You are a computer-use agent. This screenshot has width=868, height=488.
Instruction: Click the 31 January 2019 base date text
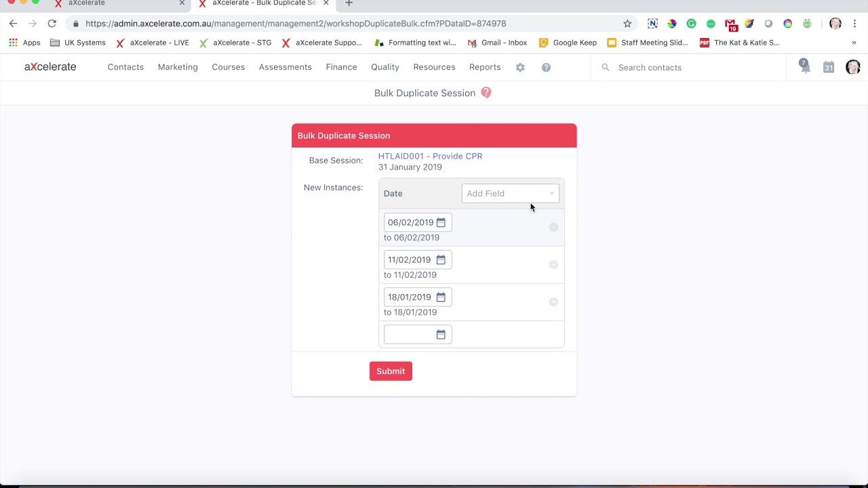click(410, 167)
